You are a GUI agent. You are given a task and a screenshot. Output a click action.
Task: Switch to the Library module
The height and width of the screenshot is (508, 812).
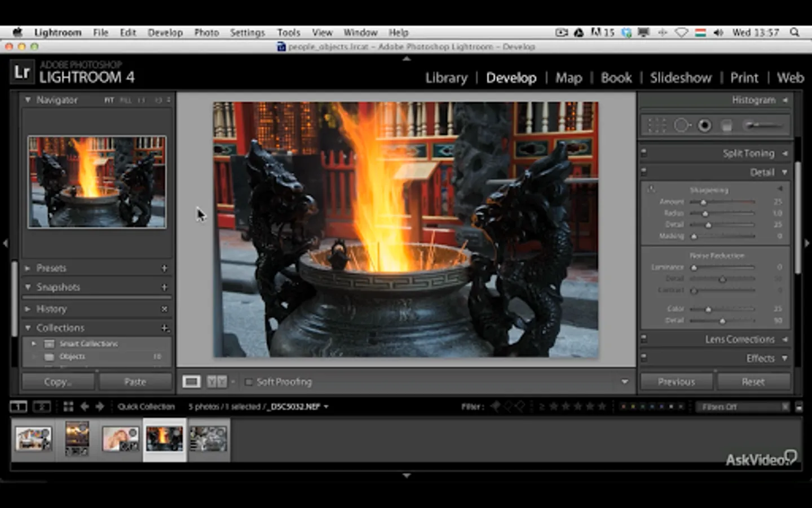446,78
